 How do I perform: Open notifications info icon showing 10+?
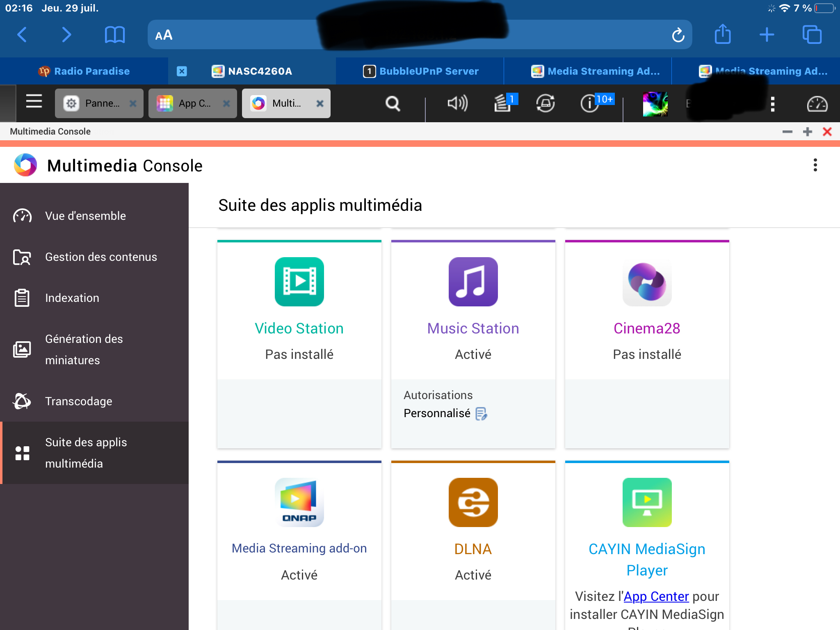(590, 103)
